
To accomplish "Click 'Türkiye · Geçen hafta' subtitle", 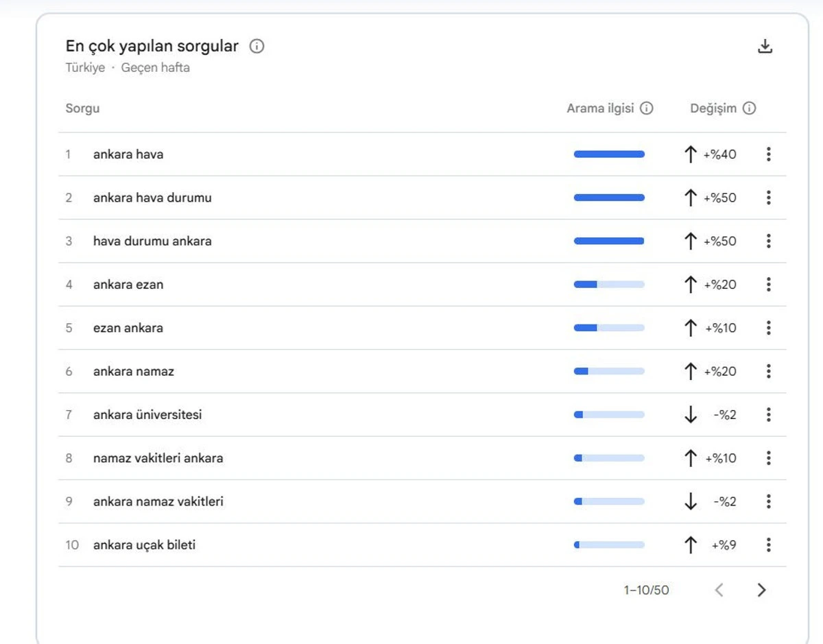I will click(x=128, y=68).
